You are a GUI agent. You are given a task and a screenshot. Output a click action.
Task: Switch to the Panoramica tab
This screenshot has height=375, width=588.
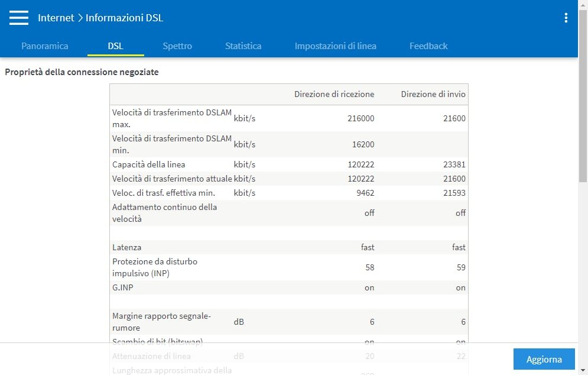coord(45,46)
